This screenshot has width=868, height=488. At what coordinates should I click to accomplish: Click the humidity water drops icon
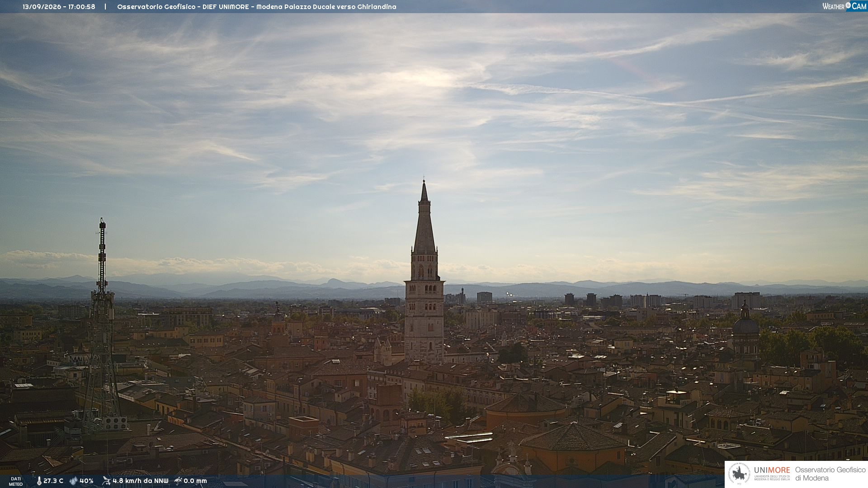click(73, 481)
